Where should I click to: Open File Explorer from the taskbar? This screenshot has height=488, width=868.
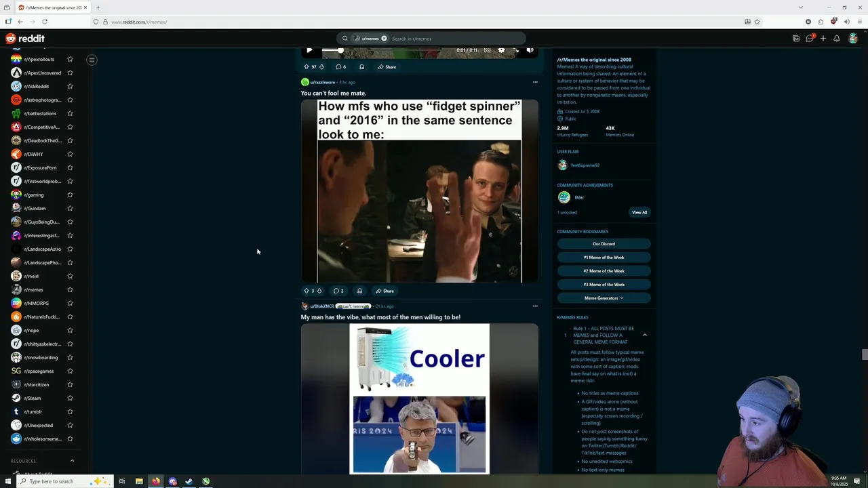pos(139,481)
